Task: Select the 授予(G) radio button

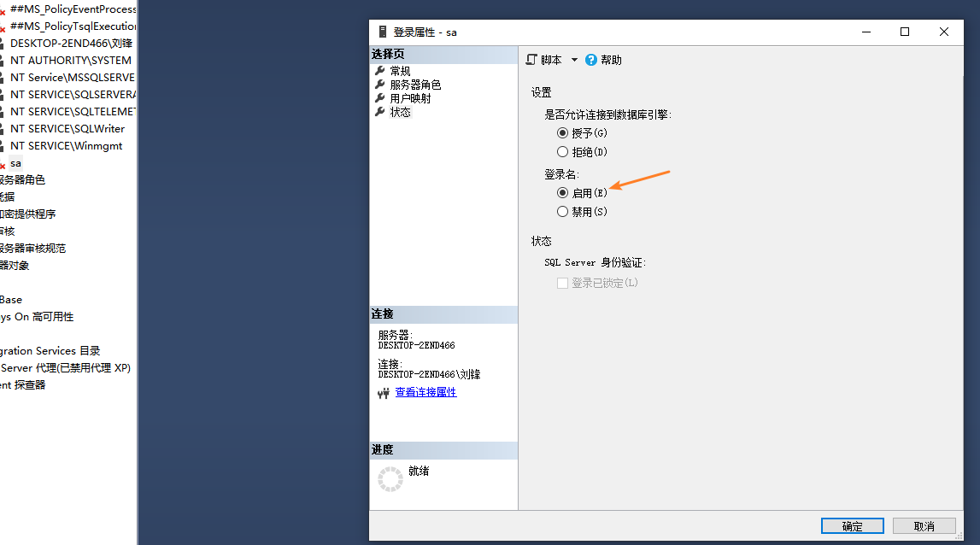Action: coord(563,132)
